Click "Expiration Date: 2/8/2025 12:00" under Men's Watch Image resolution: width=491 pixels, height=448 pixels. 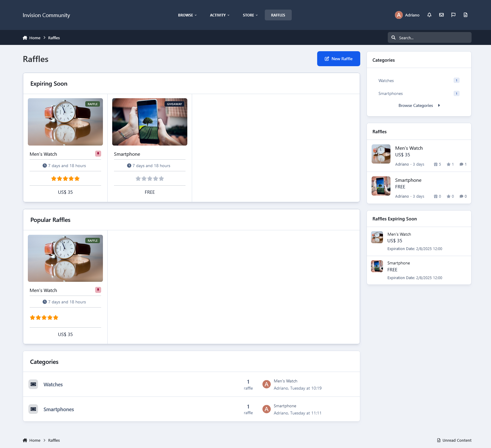coord(415,249)
